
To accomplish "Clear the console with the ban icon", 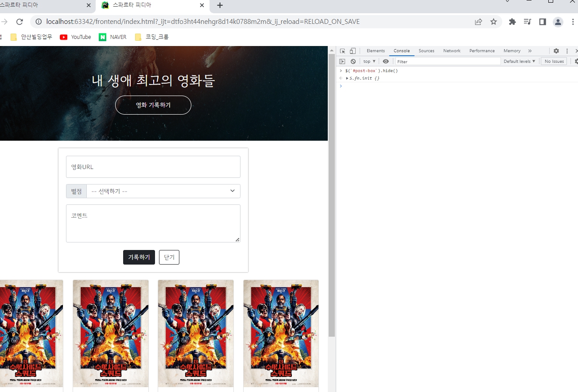I will click(x=353, y=61).
